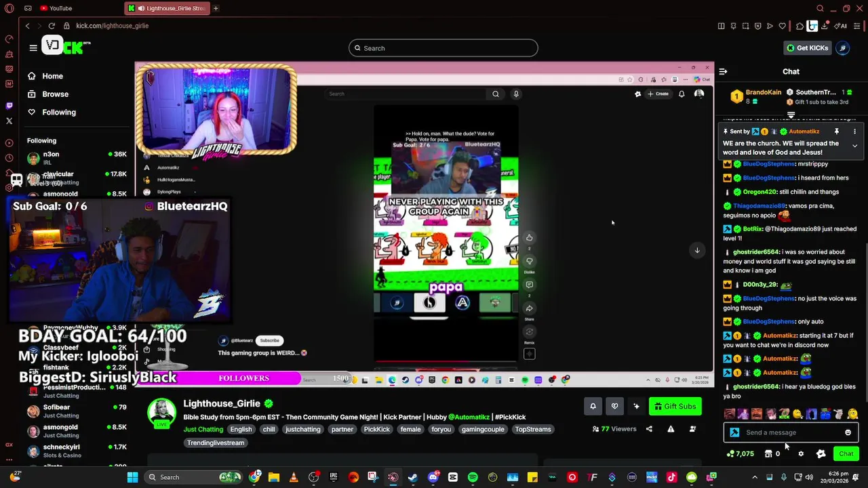Toggle microphone in system tray
The height and width of the screenshot is (488, 868).
coord(784,477)
